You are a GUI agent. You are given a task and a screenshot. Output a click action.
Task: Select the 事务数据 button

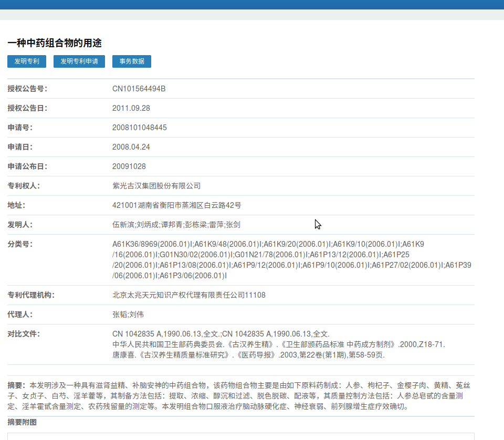click(132, 61)
